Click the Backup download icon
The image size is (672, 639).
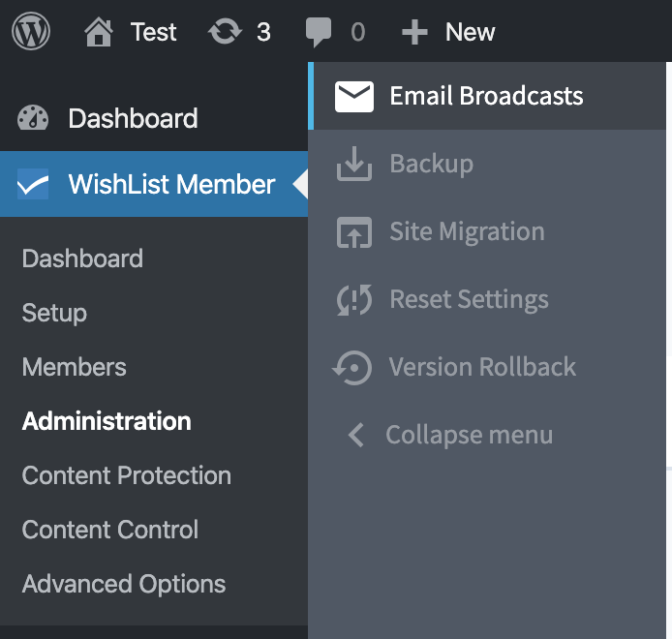(x=354, y=165)
